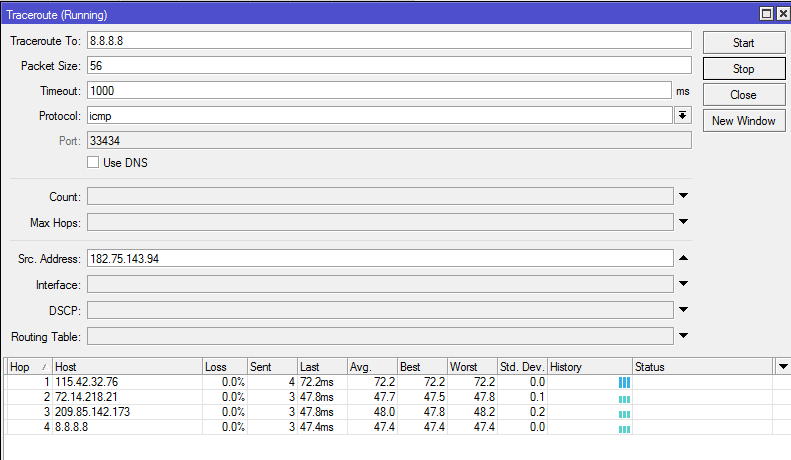Sort by the Loss column header
Image resolution: width=791 pixels, height=460 pixels.
tap(224, 367)
